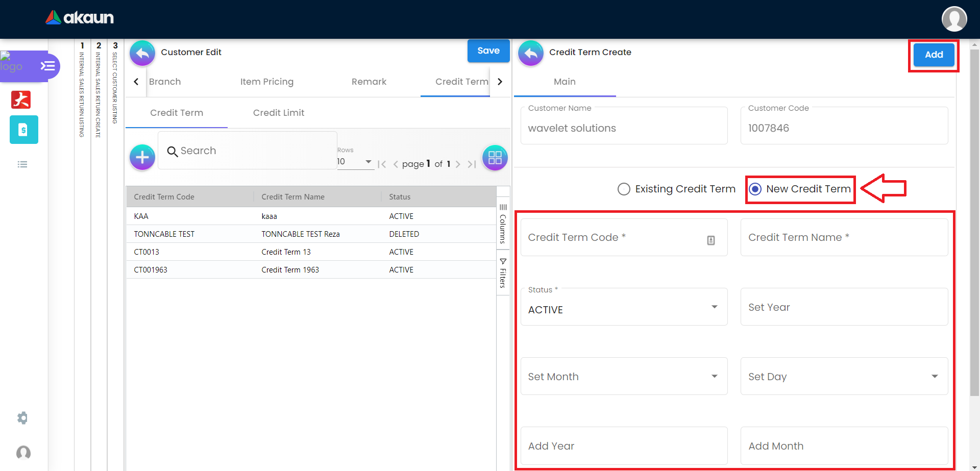
Task: Open the Columns side panel
Action: point(503,225)
